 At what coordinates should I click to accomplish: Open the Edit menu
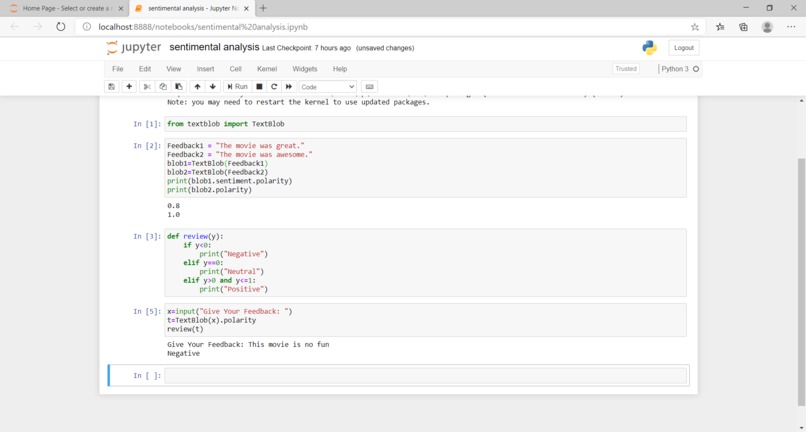(x=145, y=69)
